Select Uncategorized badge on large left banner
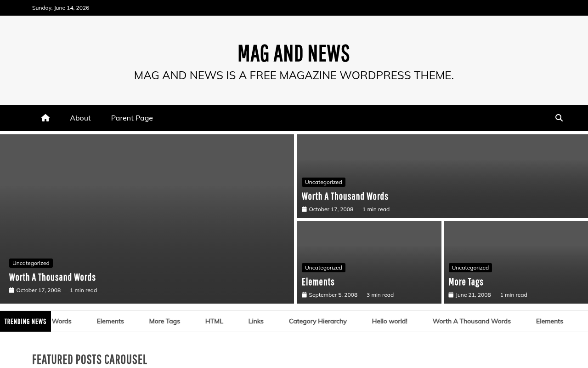The image size is (588, 368). tap(31, 263)
